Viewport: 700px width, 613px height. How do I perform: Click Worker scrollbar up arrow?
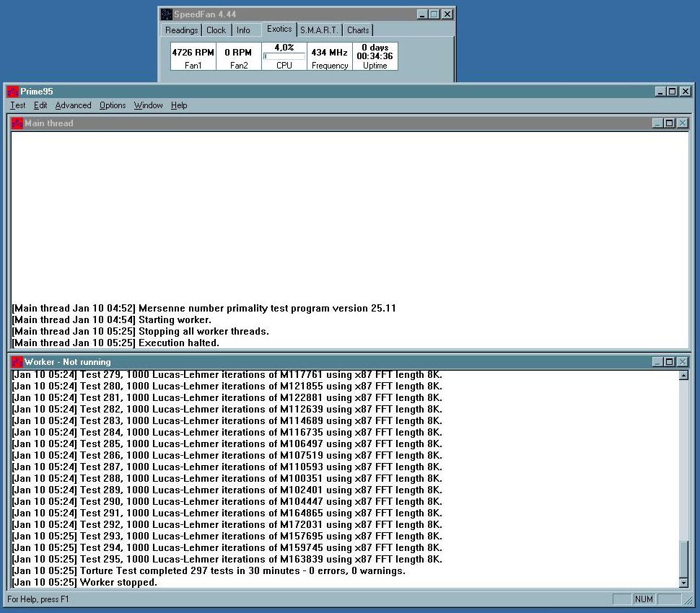tap(683, 376)
